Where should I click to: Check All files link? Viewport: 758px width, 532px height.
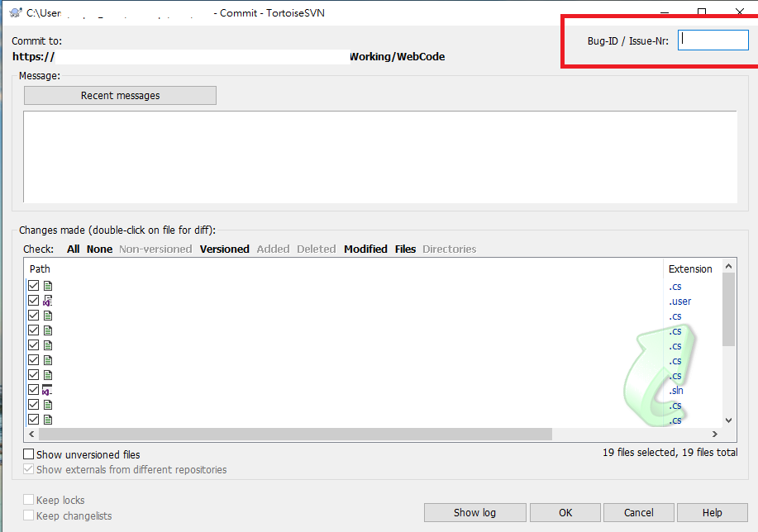(x=73, y=249)
